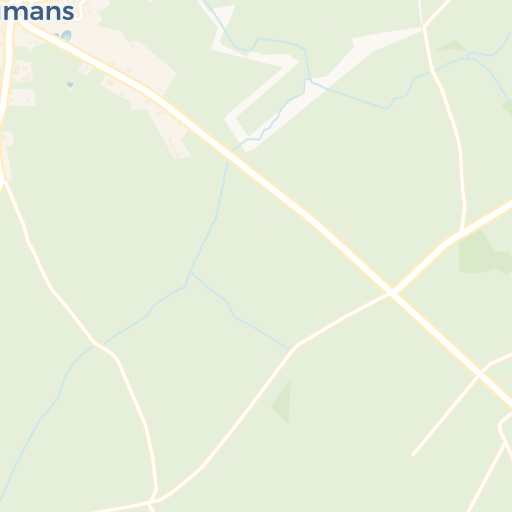Click the large irregular green forest area beside the eastern road
The width and height of the screenshot is (512, 512).
click(x=485, y=253)
